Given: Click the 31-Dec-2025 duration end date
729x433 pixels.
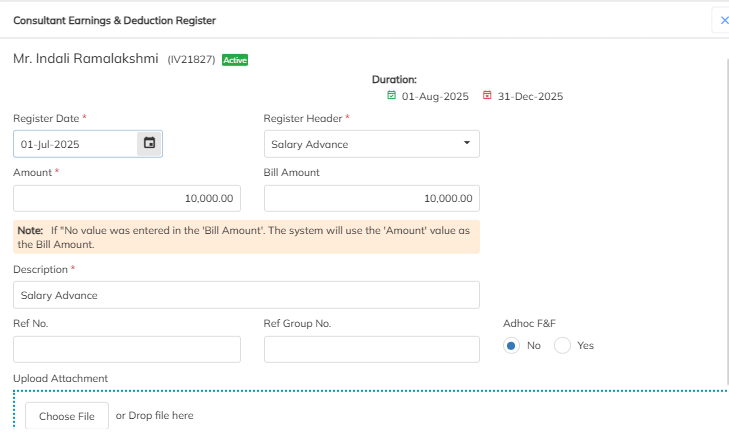Looking at the screenshot, I should click(530, 96).
